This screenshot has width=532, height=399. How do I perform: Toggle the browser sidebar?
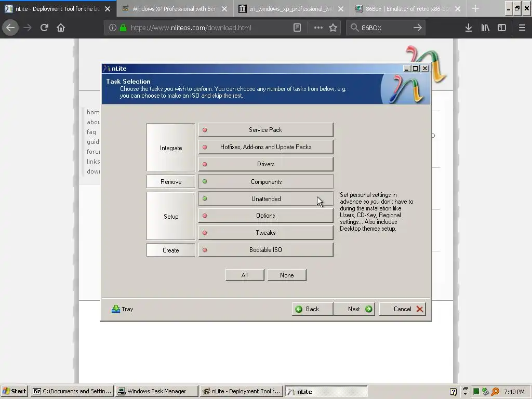502,28
